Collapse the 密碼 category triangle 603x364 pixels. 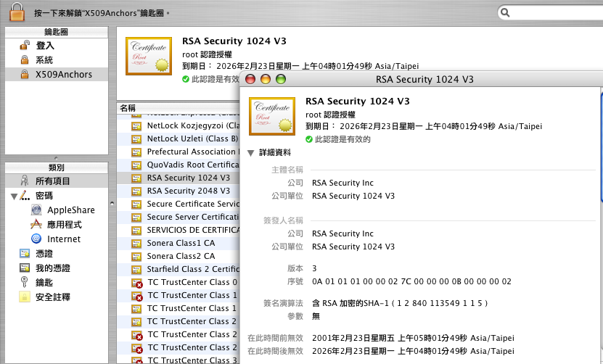coord(15,197)
